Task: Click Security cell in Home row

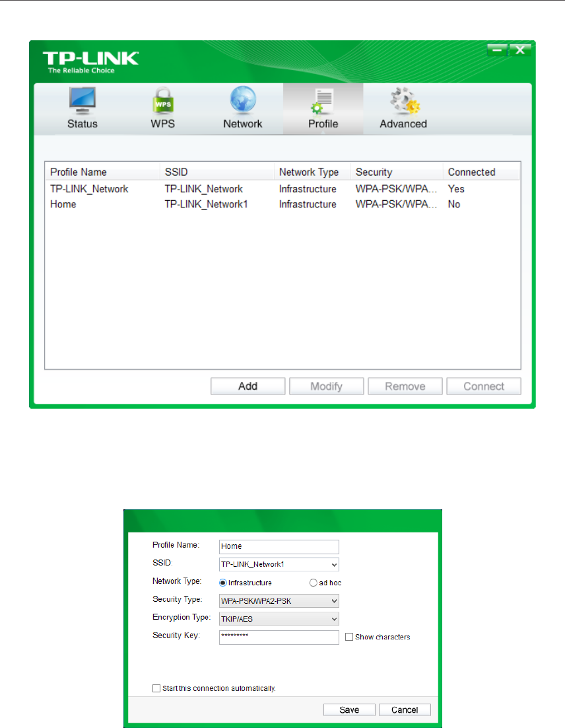Action: [x=396, y=204]
